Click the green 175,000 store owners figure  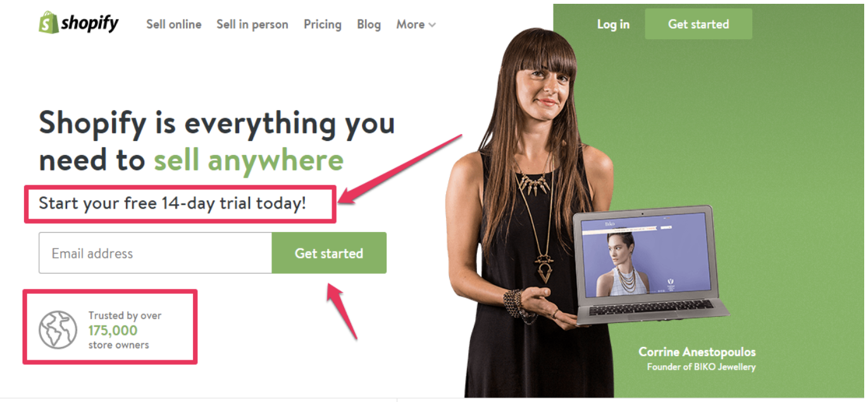pos(113,330)
